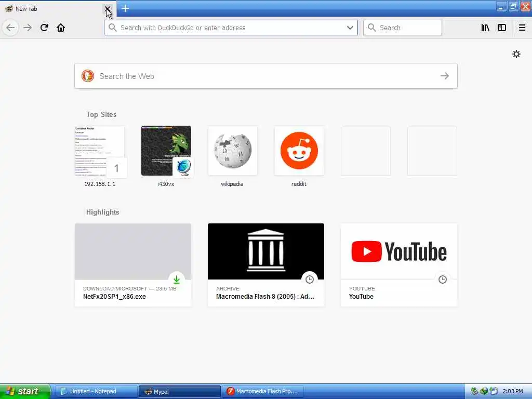Image resolution: width=532 pixels, height=399 pixels.
Task: Click the last empty top site tile
Action: pos(432,151)
